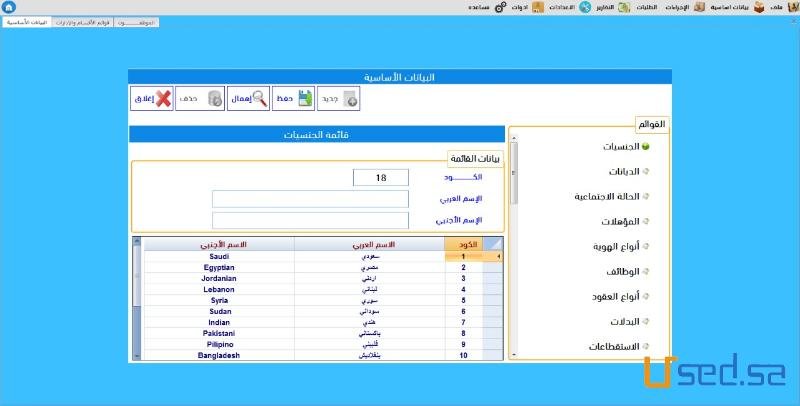Select the Lebanon row in the table
The image size is (800, 406).
pyautogui.click(x=323, y=289)
